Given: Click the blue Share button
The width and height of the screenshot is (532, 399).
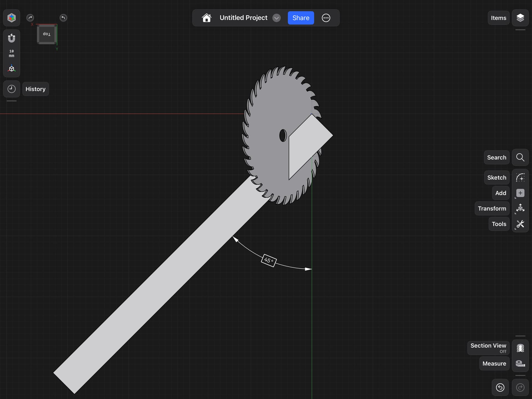Looking at the screenshot, I should click(301, 18).
